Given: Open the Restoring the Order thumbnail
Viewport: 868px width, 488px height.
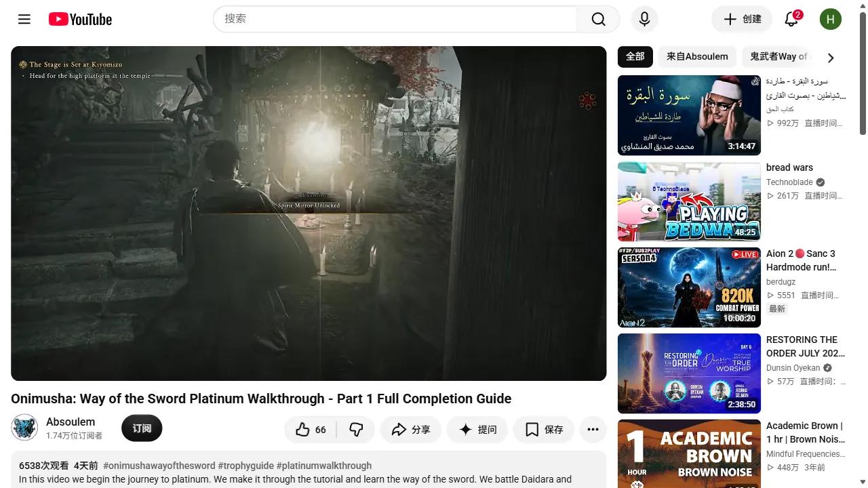Looking at the screenshot, I should click(x=689, y=373).
